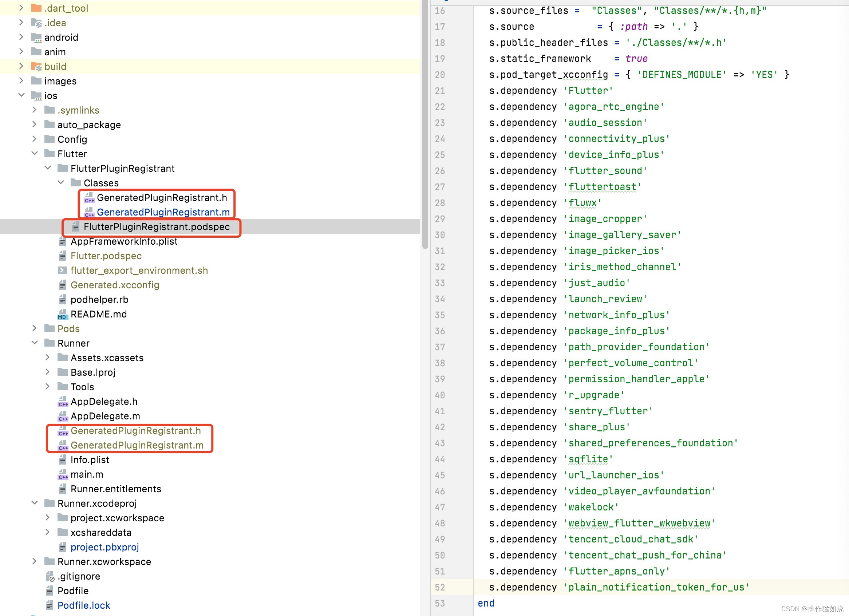This screenshot has width=849, height=616.
Task: Click Classes GeneratedPluginRegistrant.h C++ file icon
Action: tap(89, 198)
